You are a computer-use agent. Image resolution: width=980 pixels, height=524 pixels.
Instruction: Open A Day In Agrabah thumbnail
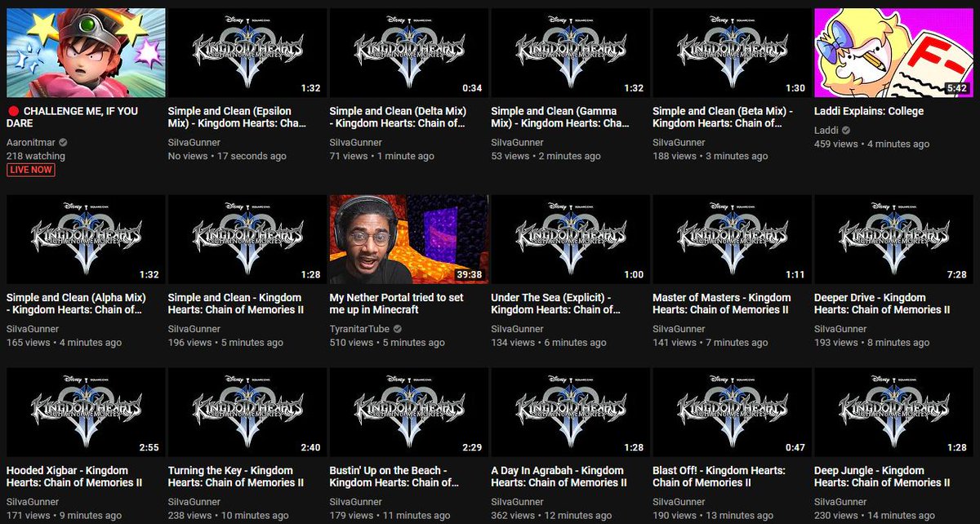click(x=570, y=412)
